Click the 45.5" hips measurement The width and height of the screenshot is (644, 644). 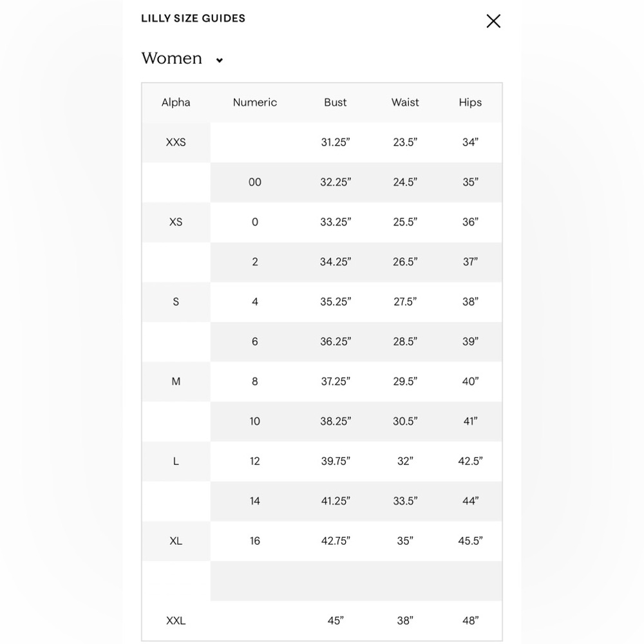(x=470, y=540)
